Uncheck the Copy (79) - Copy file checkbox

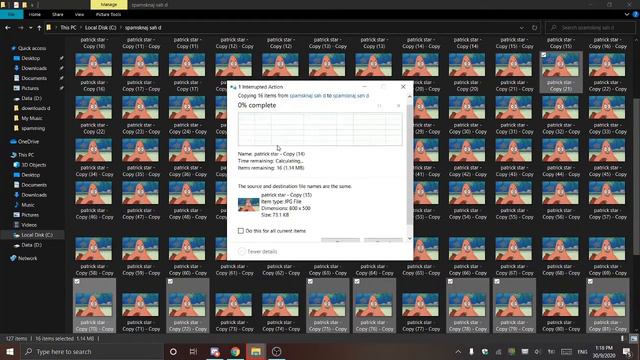pyautogui.click(x=497, y=282)
